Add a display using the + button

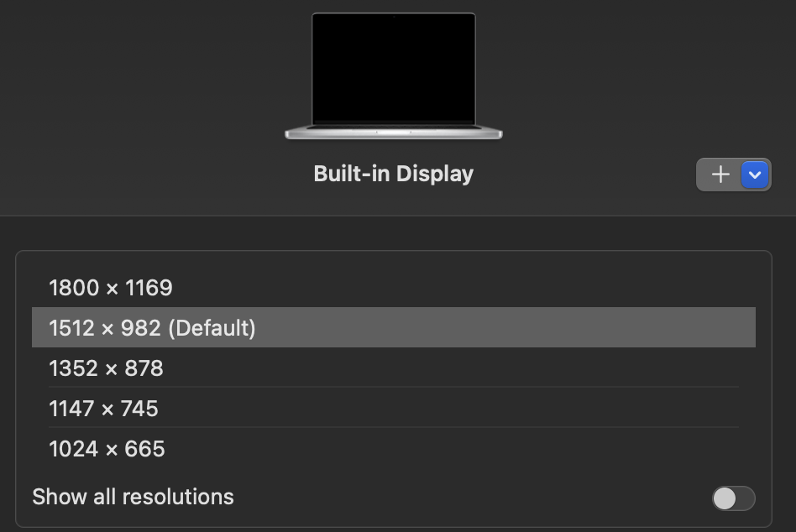tap(720, 175)
